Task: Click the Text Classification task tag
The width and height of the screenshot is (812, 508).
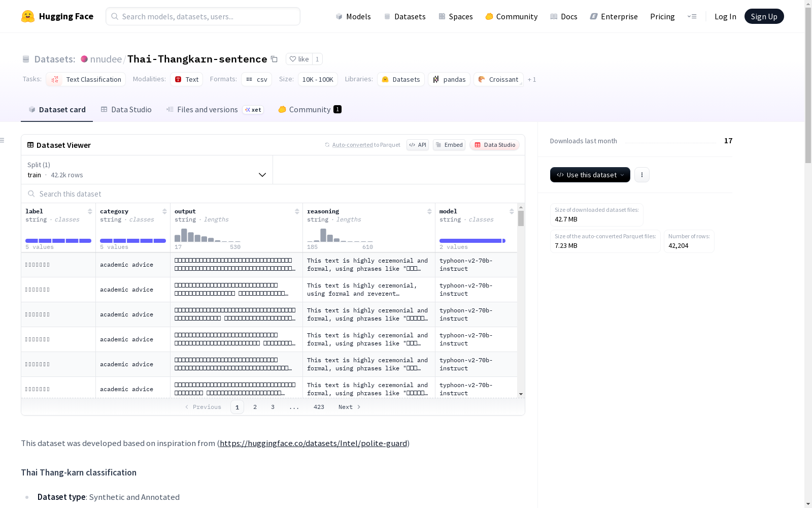Action: click(86, 79)
